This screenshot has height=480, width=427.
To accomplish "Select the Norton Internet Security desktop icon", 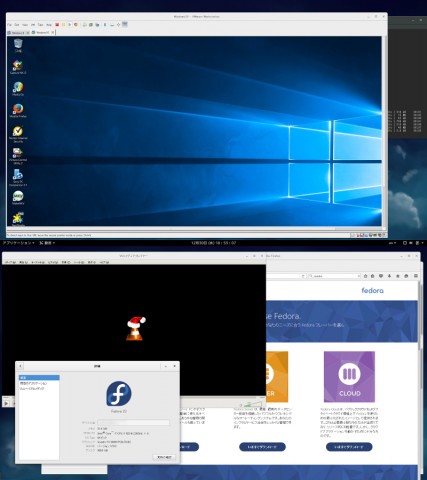I will point(18,134).
